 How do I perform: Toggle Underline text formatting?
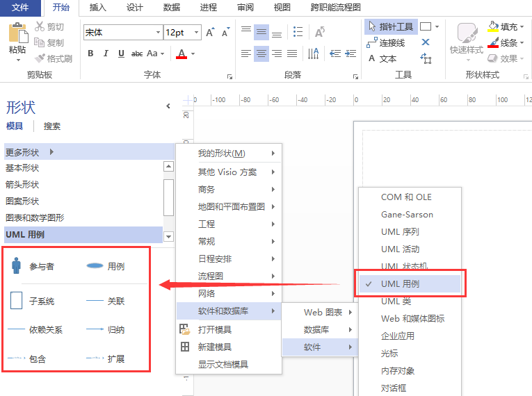121,53
